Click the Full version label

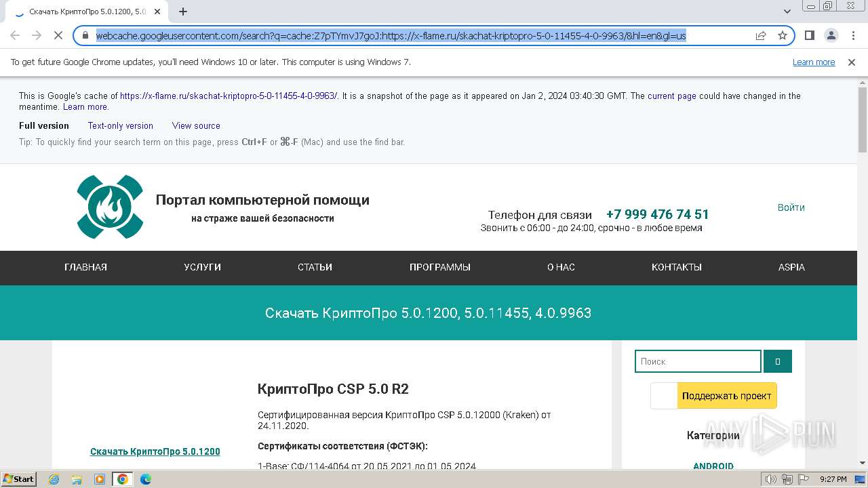coord(44,126)
